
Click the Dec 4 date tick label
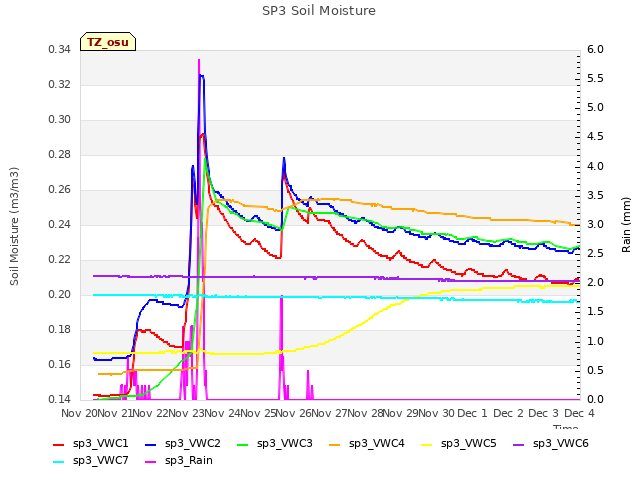579,414
